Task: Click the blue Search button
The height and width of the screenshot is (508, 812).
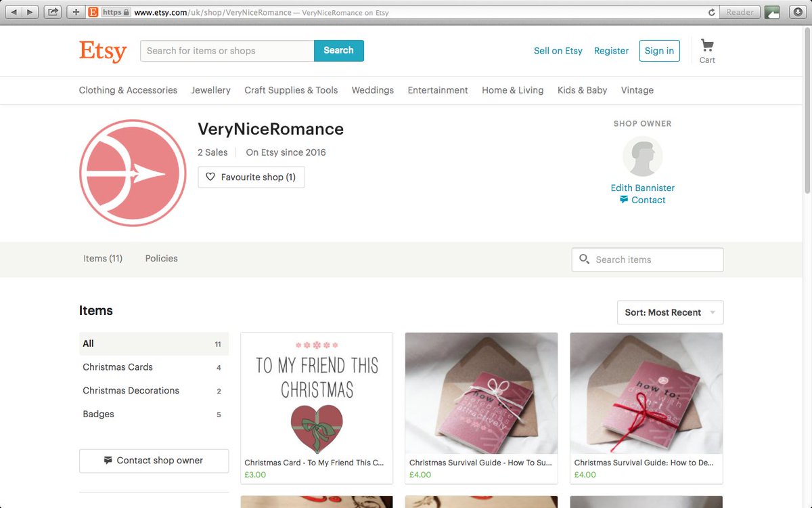Action: [x=339, y=51]
